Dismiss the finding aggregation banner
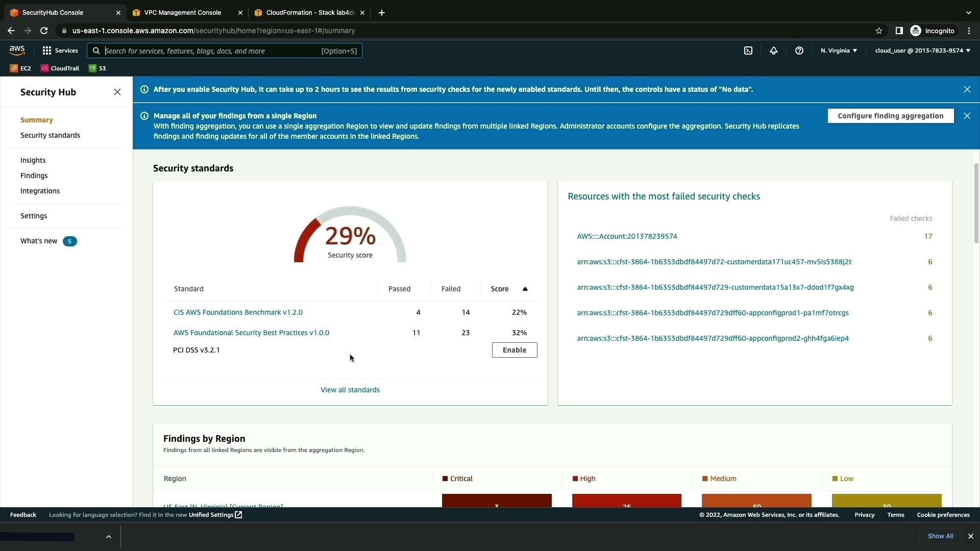980x551 pixels. coord(967,116)
